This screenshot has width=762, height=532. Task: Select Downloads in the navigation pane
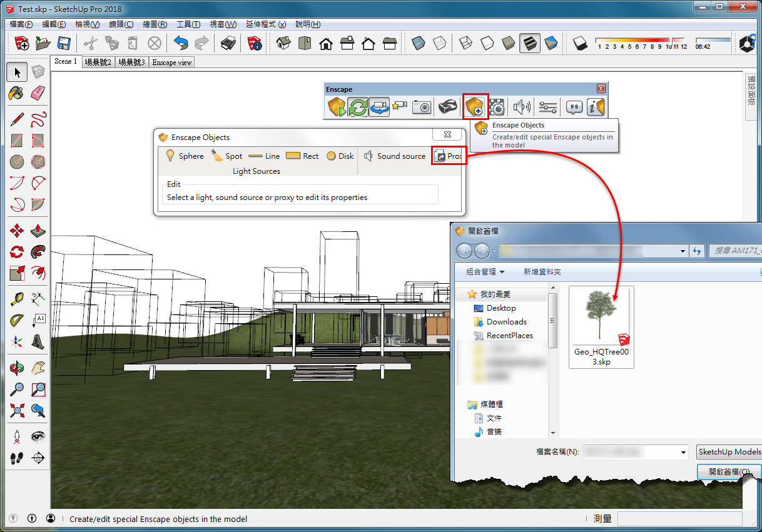(500, 321)
